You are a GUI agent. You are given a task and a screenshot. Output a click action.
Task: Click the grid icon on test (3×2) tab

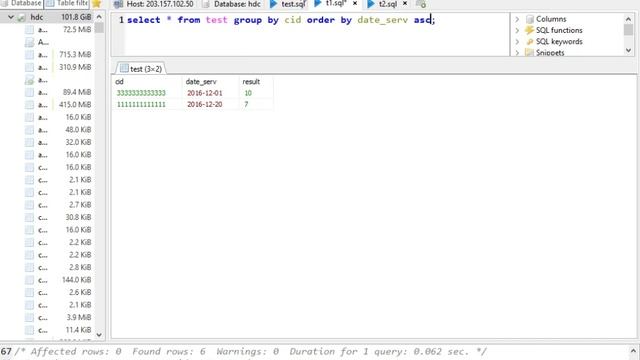124,68
